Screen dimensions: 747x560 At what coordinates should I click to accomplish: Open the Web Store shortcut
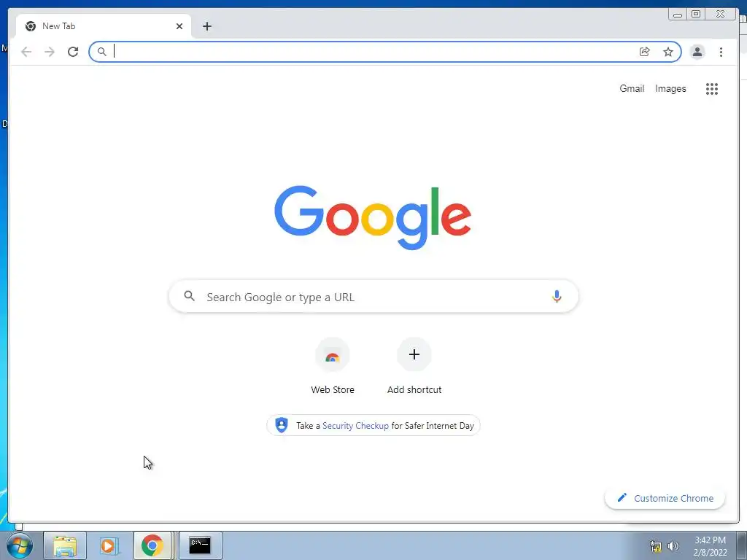(333, 367)
